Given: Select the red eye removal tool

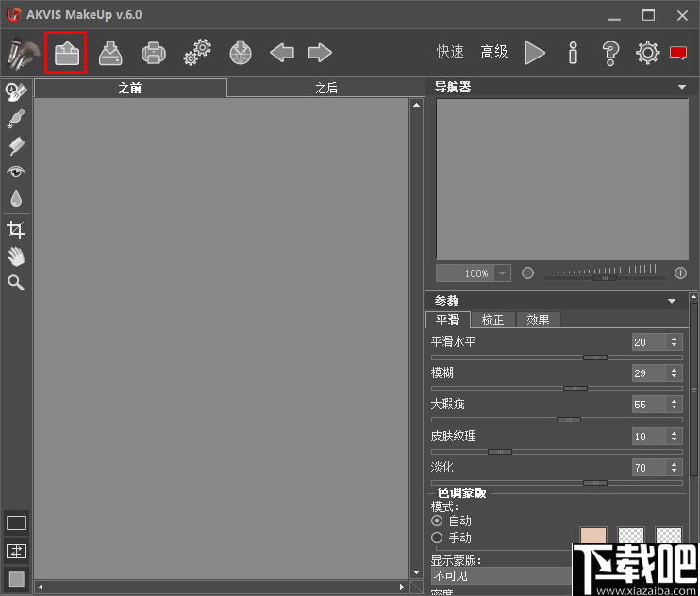Looking at the screenshot, I should tap(16, 172).
